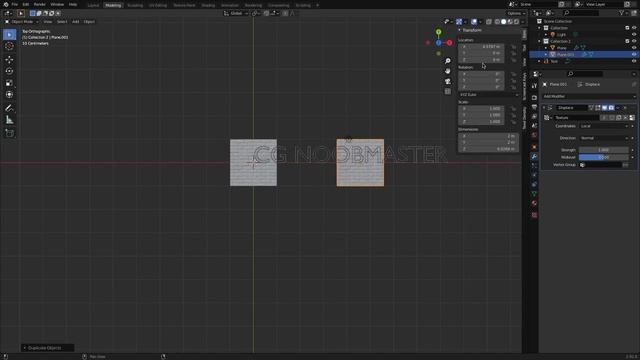Screen dimensions: 640x360
Task: Select the Move tool
Action: pos(9,60)
